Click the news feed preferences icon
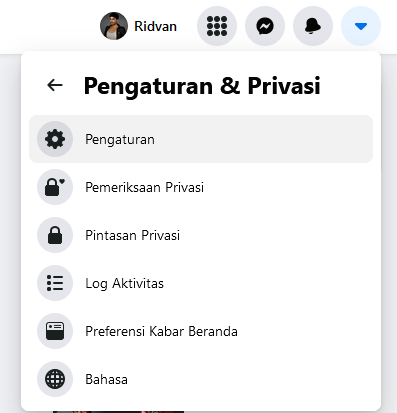The width and height of the screenshot is (397, 413). [55, 331]
